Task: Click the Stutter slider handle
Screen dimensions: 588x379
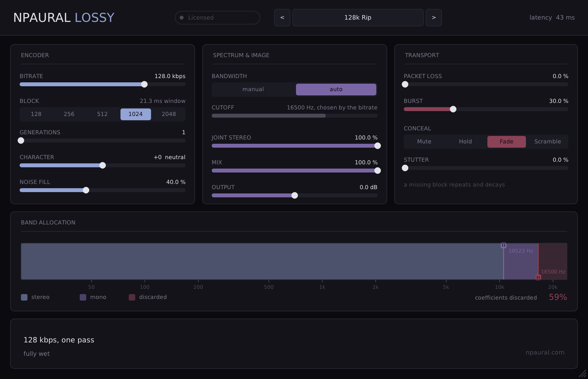Action: pyautogui.click(x=405, y=168)
